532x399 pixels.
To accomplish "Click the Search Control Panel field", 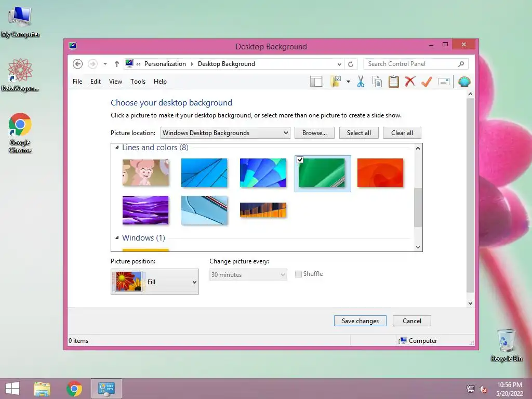I will 416,64.
